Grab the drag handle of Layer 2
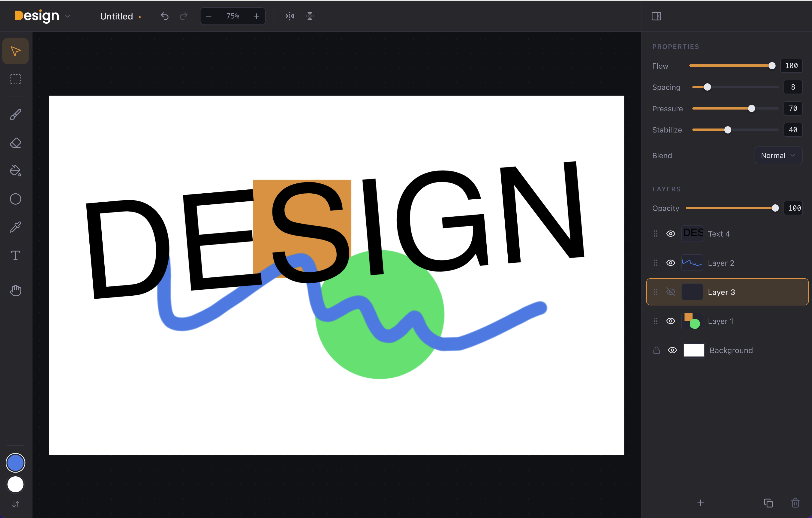Image resolution: width=812 pixels, height=518 pixels. coord(655,263)
